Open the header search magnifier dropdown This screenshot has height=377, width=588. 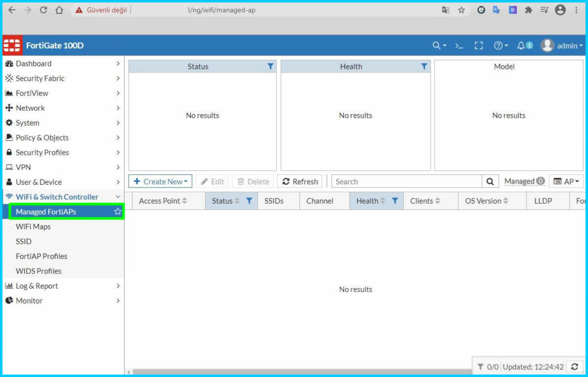click(x=439, y=45)
